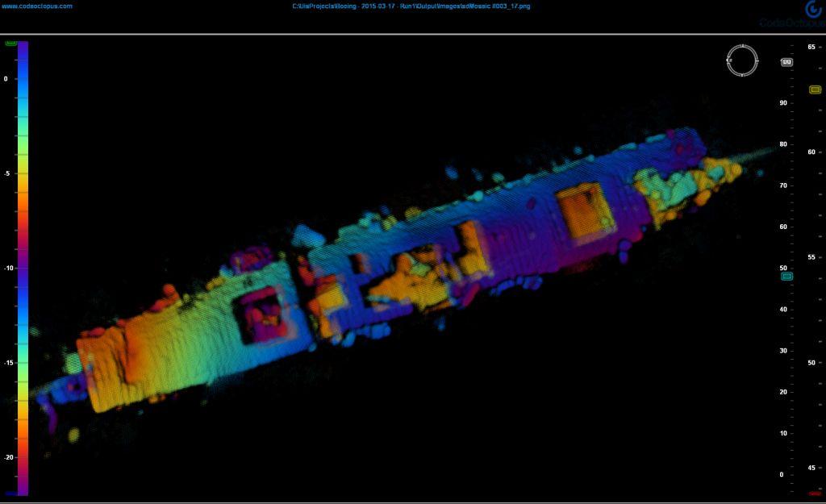This screenshot has height=504, width=826.
Task: Click the rainbow depth color scale bar
Action: [23, 268]
